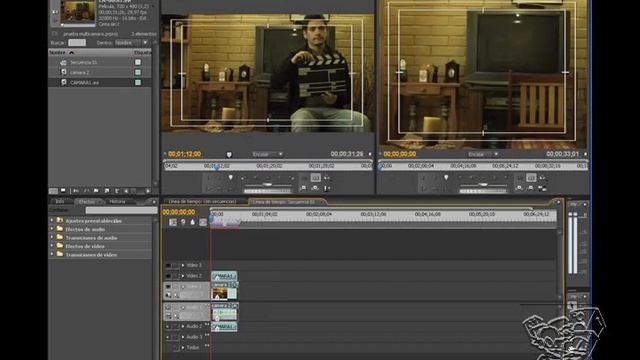Screen dimensions: 640x360
Task: Expand Transiciones de vídeo folder
Action: (x=52, y=254)
